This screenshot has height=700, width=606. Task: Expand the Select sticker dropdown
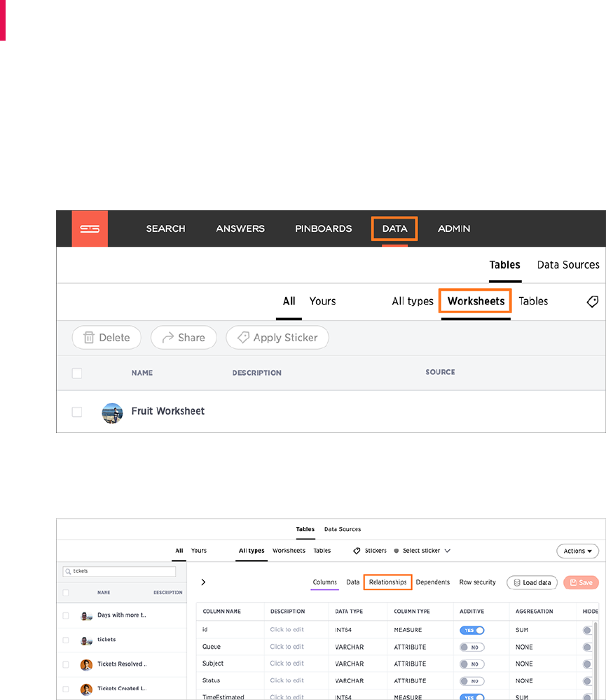click(426, 551)
